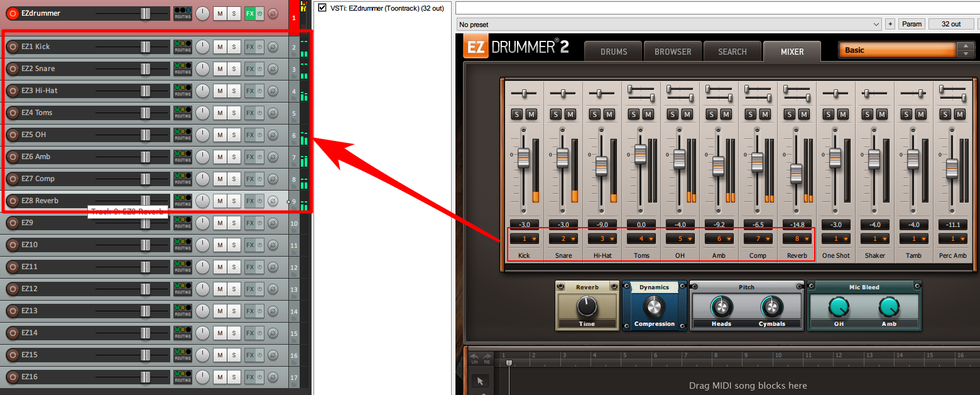Click the track name EZ15
Viewport: 980px width, 395px height.
30,355
